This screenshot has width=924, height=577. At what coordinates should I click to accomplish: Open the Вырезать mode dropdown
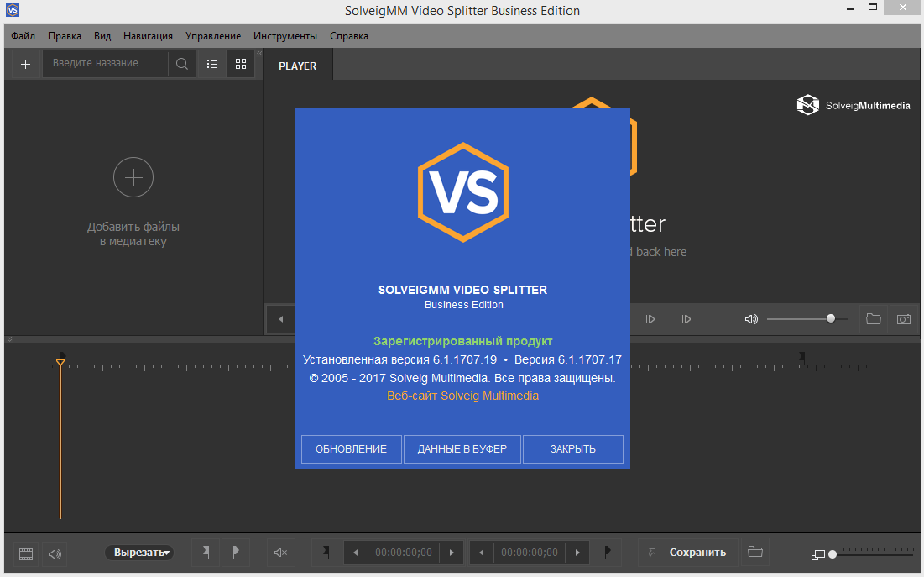point(139,553)
